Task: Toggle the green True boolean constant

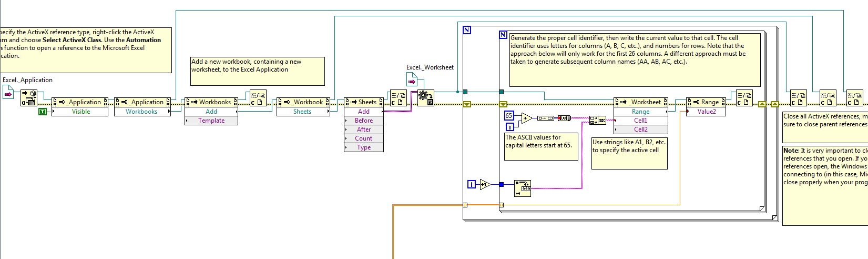Action: tap(42, 112)
